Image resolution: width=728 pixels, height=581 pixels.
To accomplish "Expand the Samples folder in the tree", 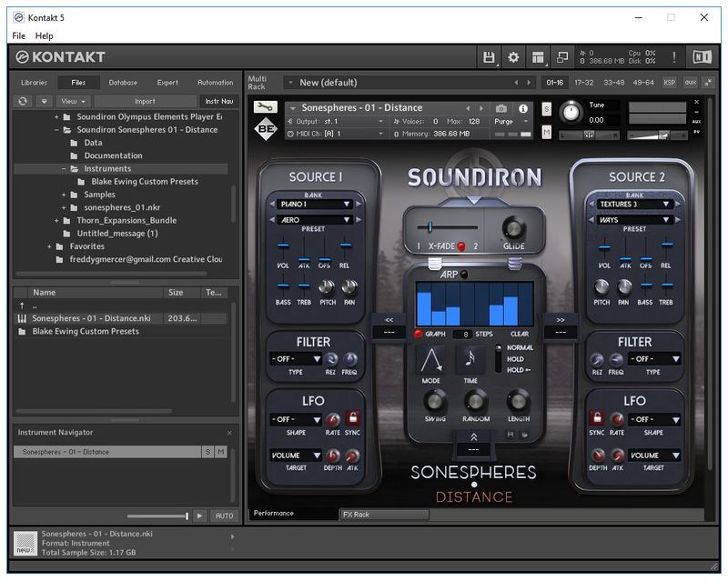I will pyautogui.click(x=65, y=195).
